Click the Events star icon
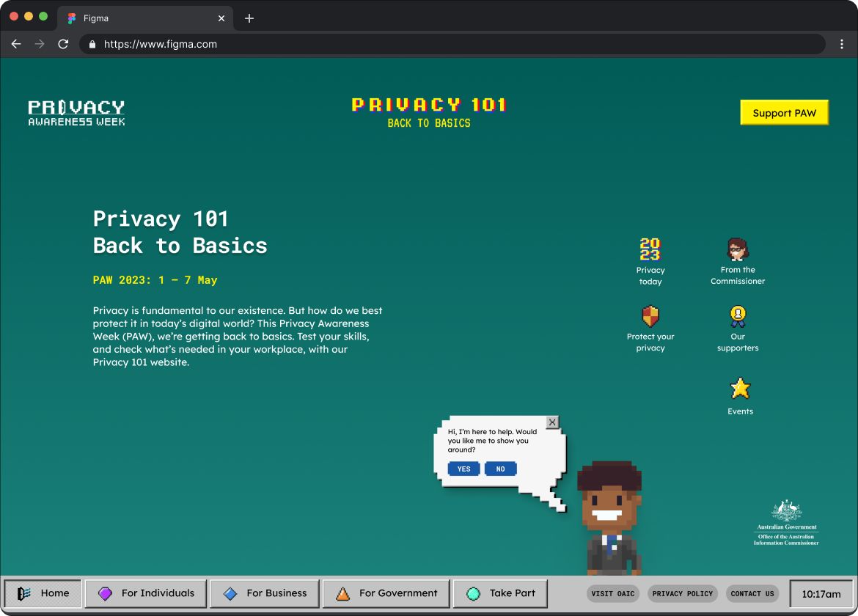Screen dimensions: 858x616 coord(740,388)
